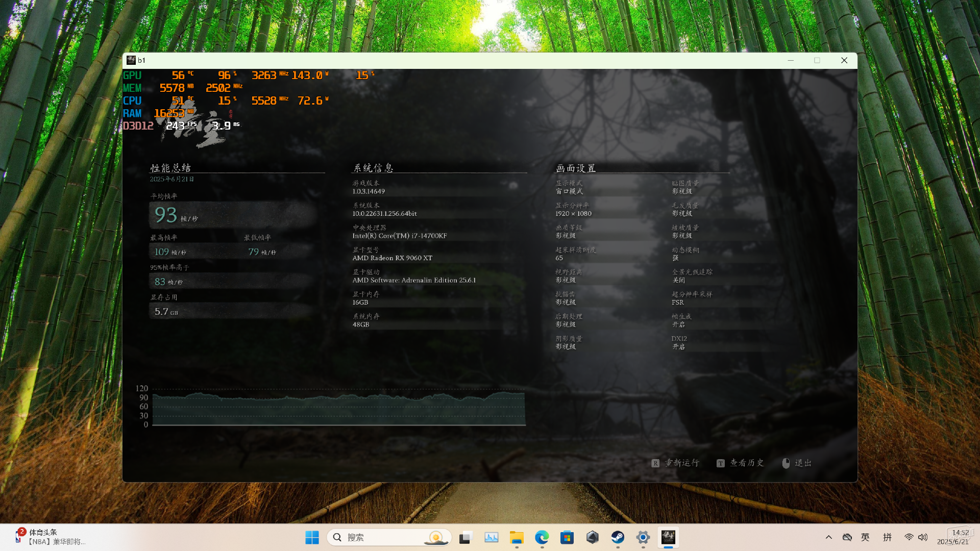Viewport: 980px width, 551px height.
Task: Click the mouse icon beside 退出
Action: coord(786,463)
